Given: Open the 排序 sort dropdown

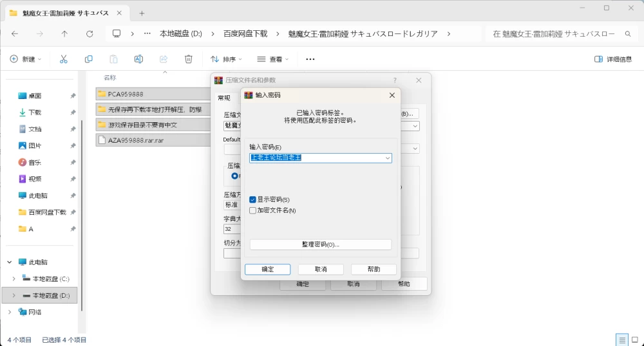Looking at the screenshot, I should 226,59.
